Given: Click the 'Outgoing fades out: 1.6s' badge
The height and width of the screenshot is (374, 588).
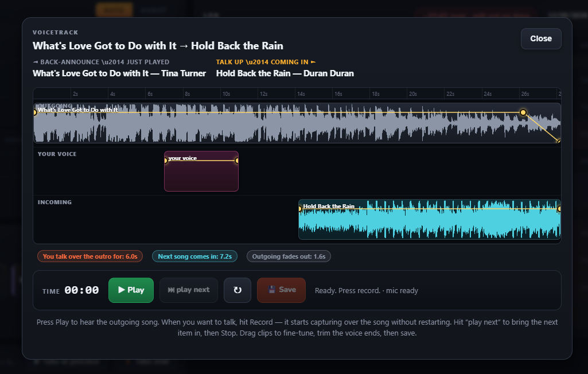Looking at the screenshot, I should point(289,256).
